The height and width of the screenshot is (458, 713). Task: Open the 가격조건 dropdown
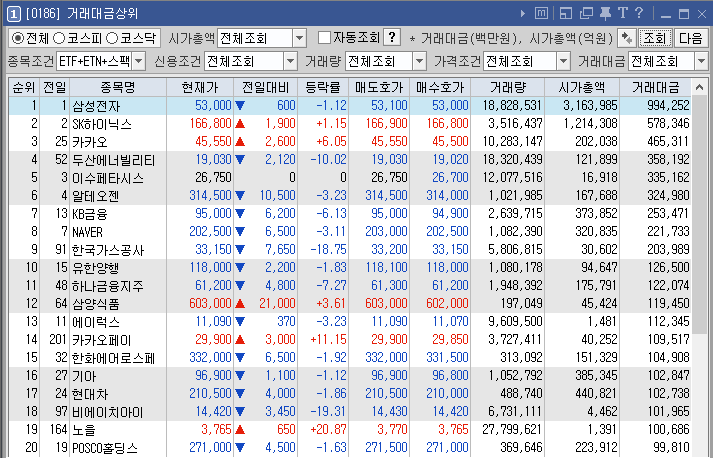pyautogui.click(x=563, y=61)
